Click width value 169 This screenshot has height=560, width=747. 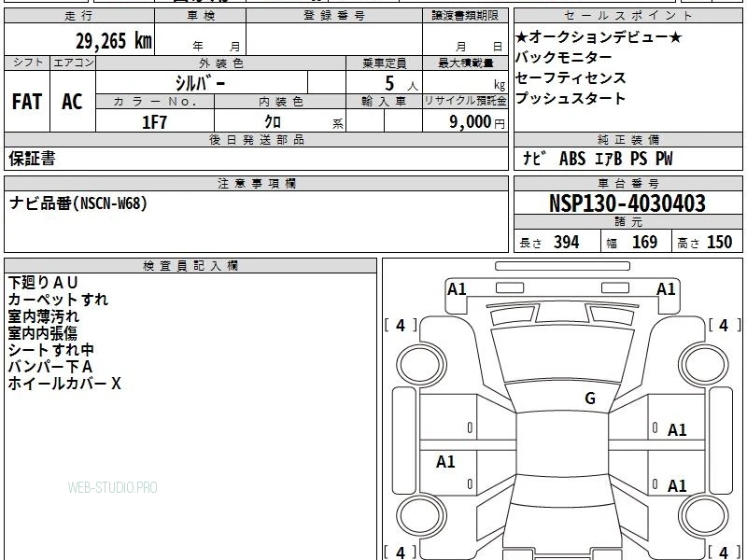(x=644, y=243)
